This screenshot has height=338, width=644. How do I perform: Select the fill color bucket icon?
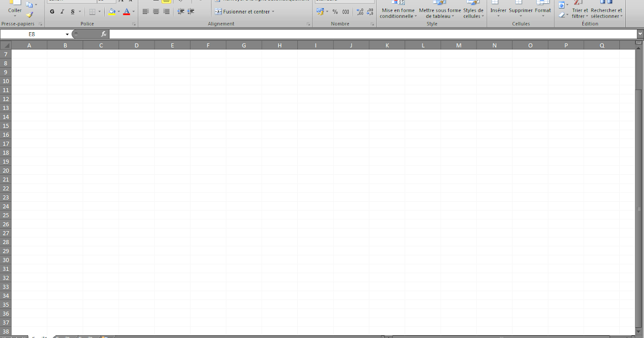112,11
